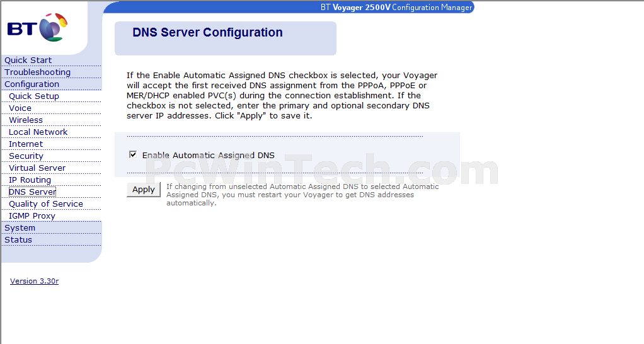Go to Virtual Server page
Image resolution: width=644 pixels, height=344 pixels.
[37, 168]
